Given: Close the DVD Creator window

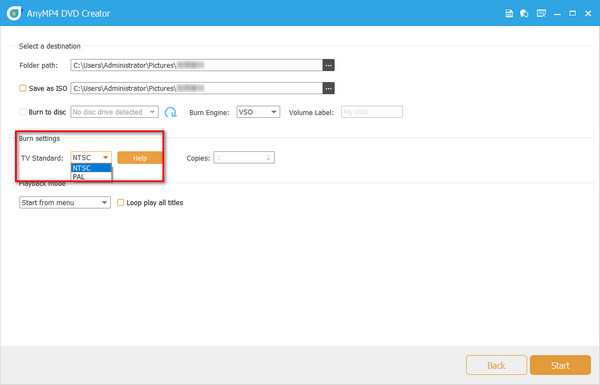Looking at the screenshot, I should tap(588, 13).
